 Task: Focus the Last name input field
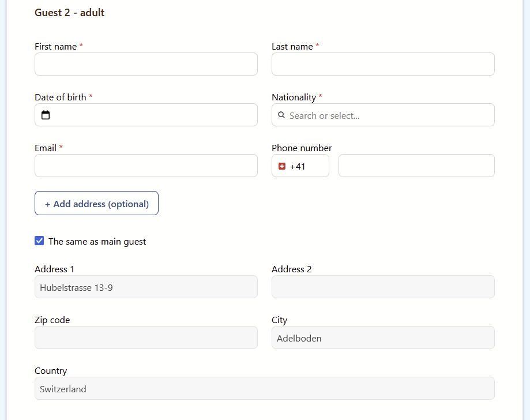point(383,64)
